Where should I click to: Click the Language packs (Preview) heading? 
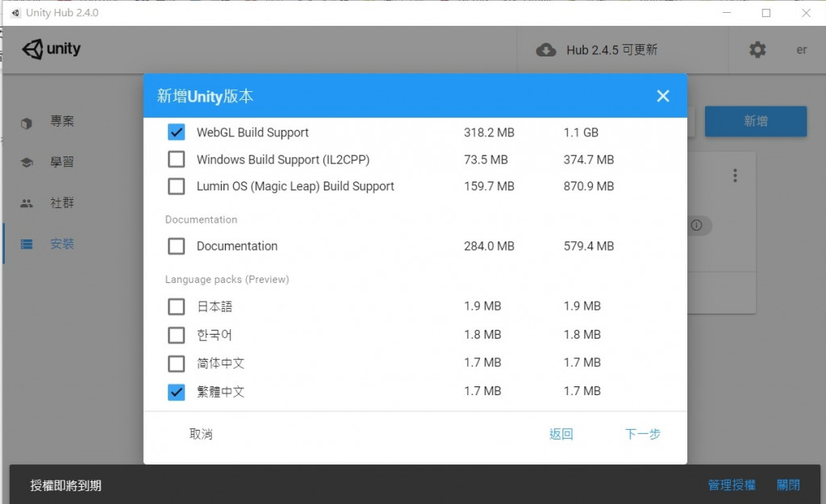click(x=227, y=280)
